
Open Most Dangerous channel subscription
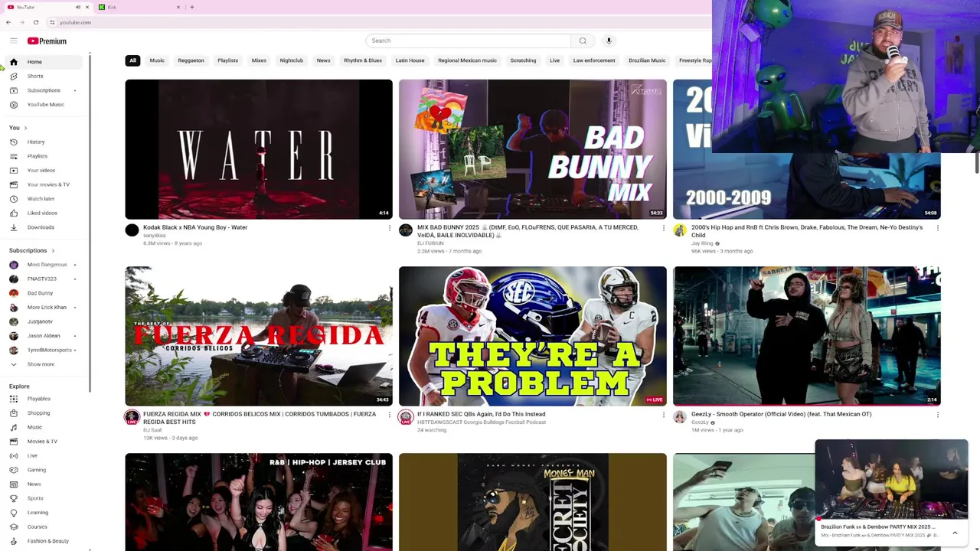[44, 265]
